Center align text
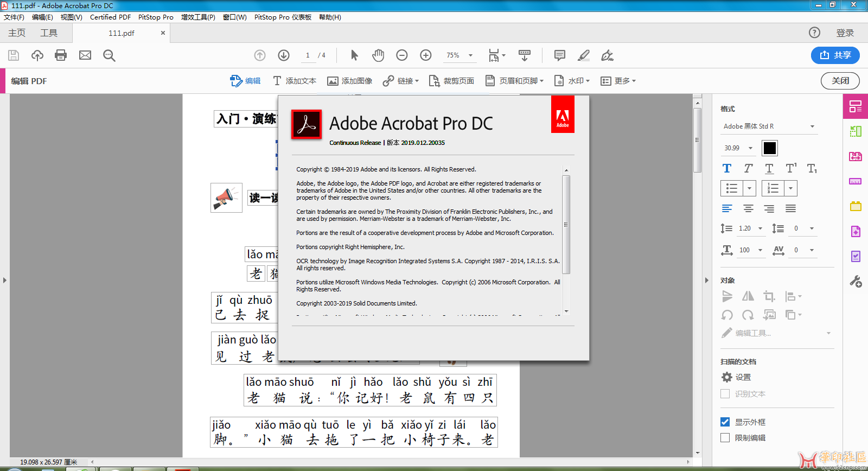868x471 pixels. point(748,208)
